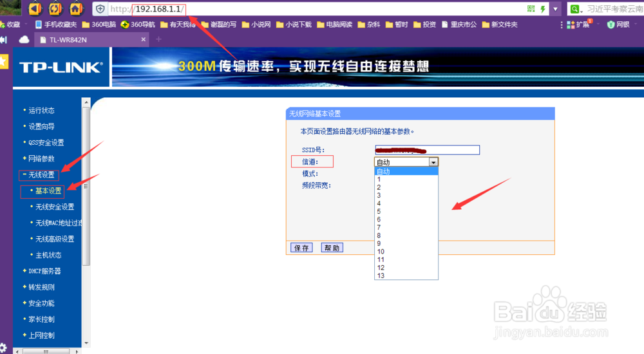Screen dimensions: 644x354
Task: Click the QR code icon in address bar
Action: click(x=531, y=9)
